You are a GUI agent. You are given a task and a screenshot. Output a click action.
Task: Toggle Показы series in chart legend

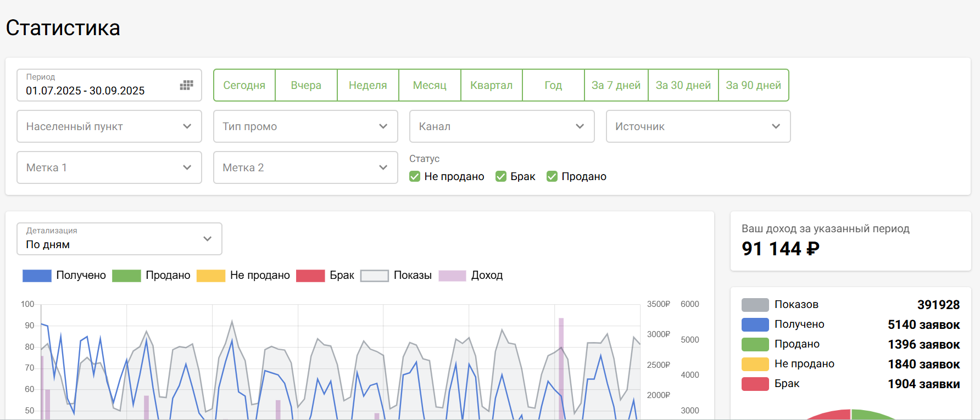pos(374,276)
